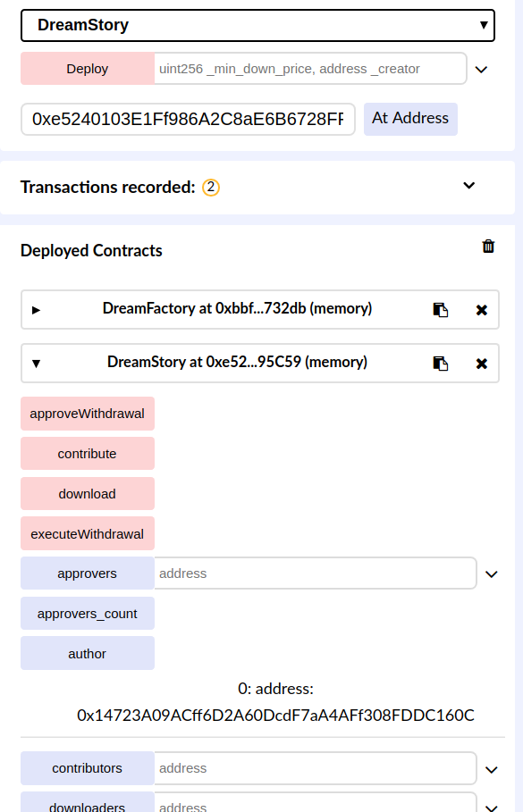Expand approvers parameter chevron
The image size is (523, 812).
pyautogui.click(x=492, y=573)
